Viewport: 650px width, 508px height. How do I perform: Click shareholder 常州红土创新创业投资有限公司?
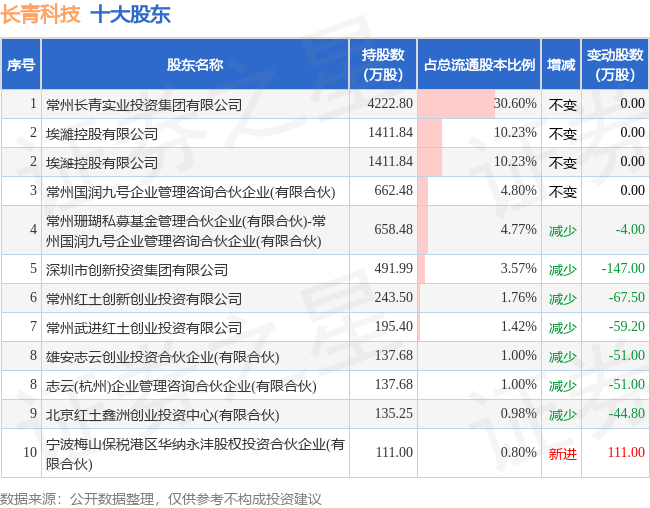click(x=144, y=299)
